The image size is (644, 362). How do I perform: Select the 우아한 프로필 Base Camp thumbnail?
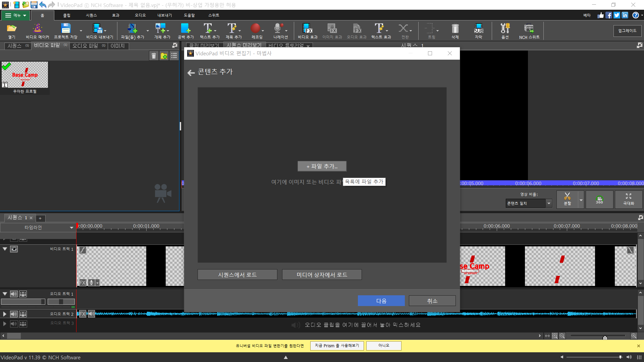(25, 75)
